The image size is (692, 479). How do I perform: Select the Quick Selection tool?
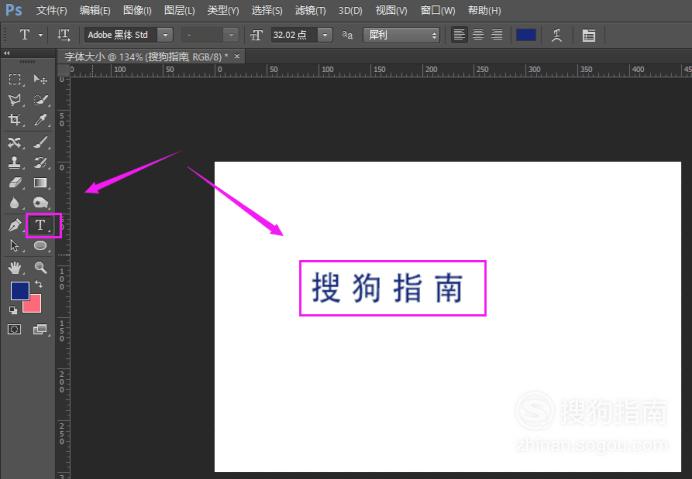point(40,100)
